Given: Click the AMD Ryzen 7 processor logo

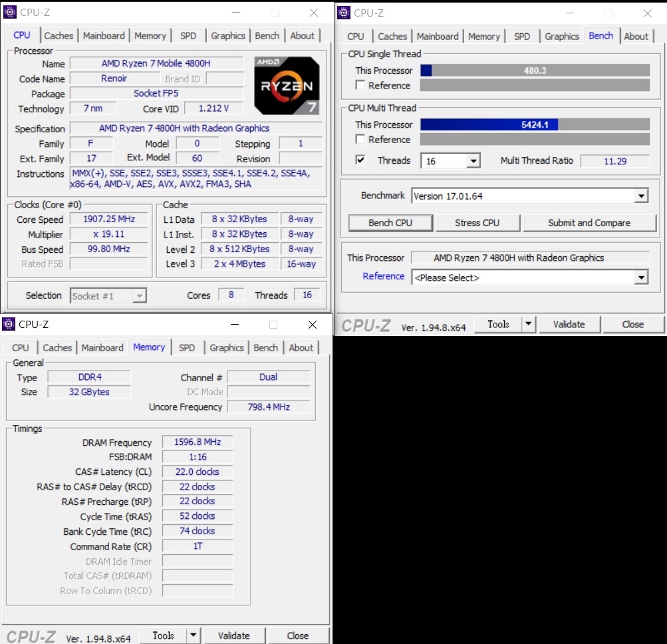Looking at the screenshot, I should pos(287,86).
